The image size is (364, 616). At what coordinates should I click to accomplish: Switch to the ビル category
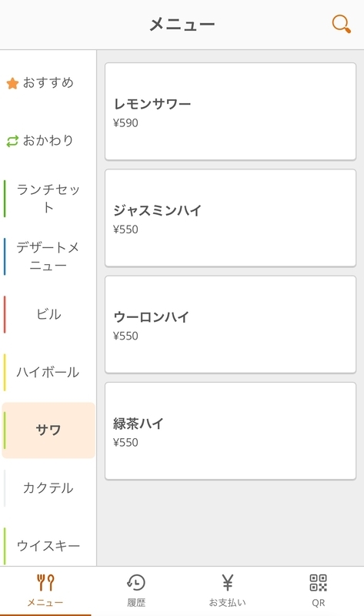[48, 314]
